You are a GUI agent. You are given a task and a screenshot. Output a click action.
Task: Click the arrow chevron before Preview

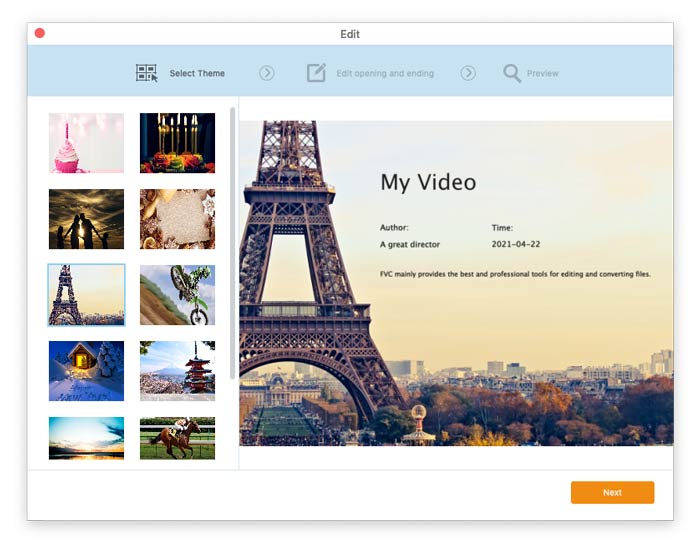pyautogui.click(x=468, y=73)
